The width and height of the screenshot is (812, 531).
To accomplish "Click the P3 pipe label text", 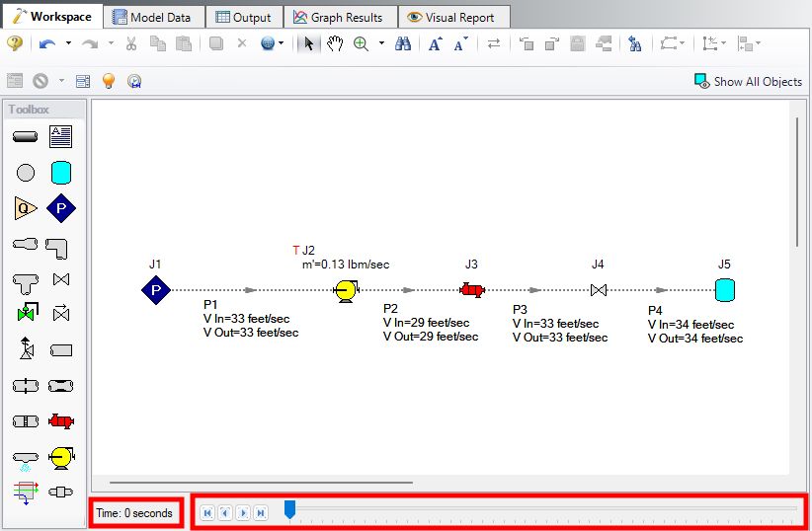I will pos(560,324).
